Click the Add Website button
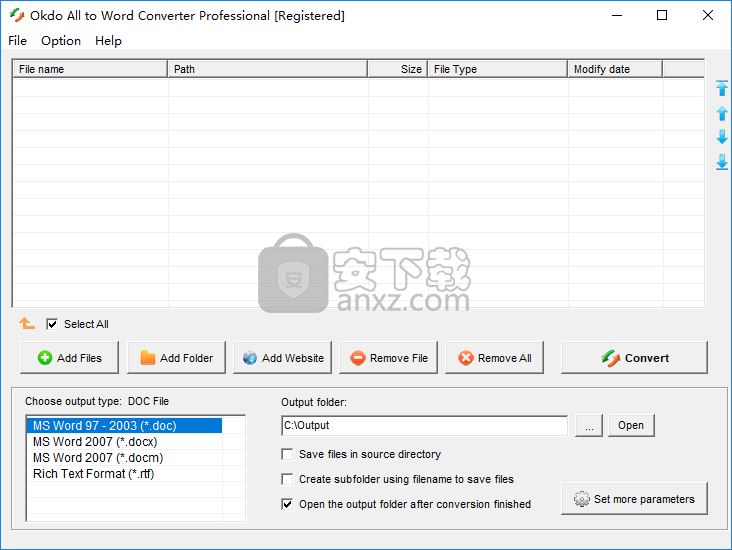The width and height of the screenshot is (732, 550). coord(282,358)
